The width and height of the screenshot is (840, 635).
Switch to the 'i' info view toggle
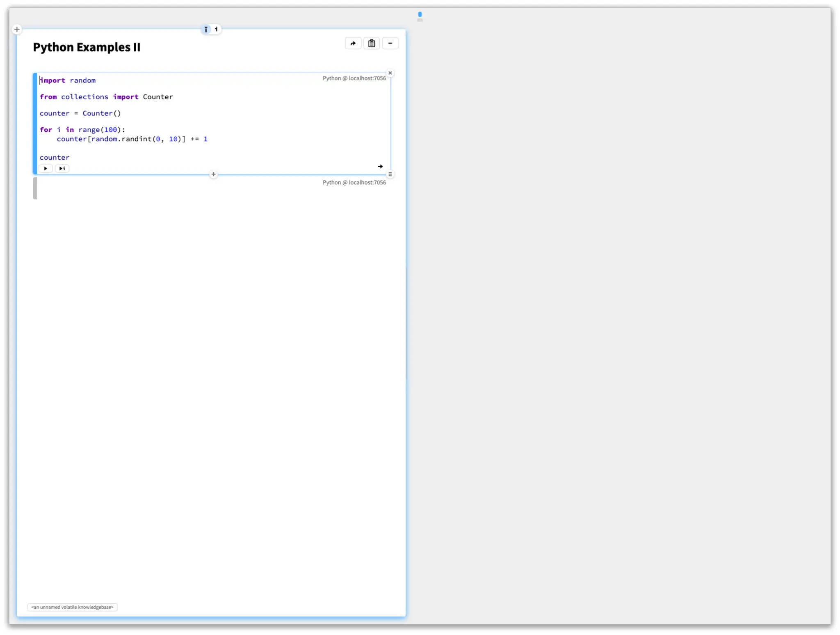click(216, 30)
